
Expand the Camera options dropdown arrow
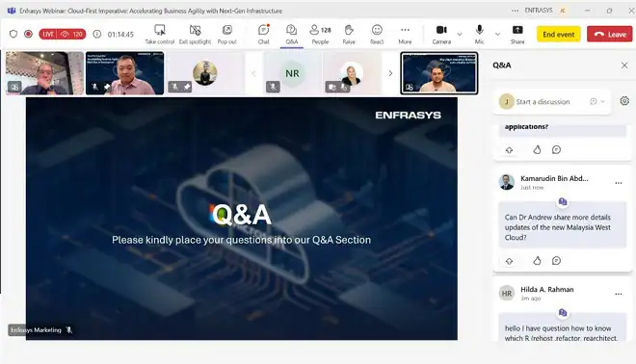[460, 34]
